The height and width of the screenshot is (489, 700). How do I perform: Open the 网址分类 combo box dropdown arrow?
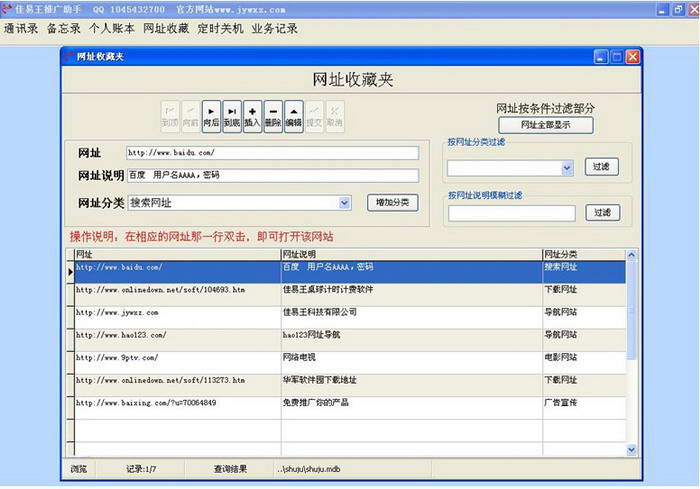(x=344, y=203)
